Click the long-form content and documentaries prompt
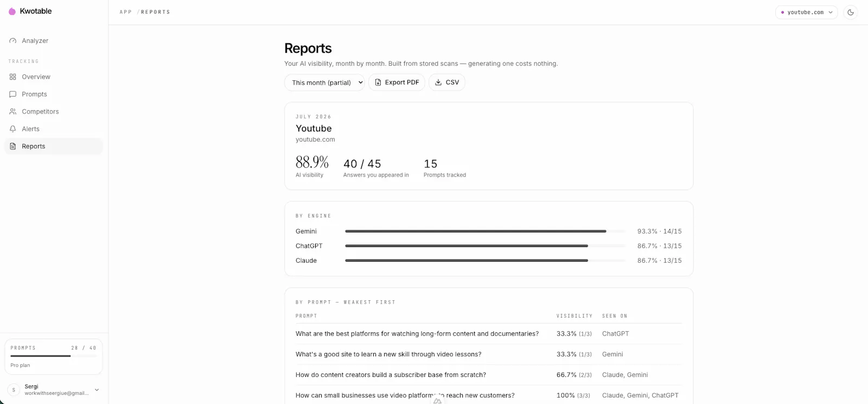Viewport: 868px width, 404px height. click(x=417, y=334)
